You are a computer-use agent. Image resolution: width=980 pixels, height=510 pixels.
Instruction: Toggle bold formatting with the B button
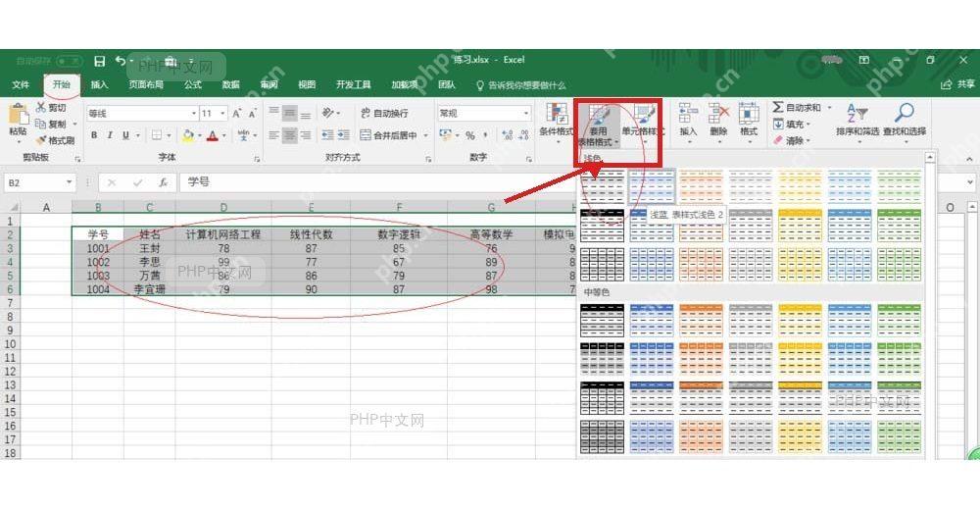tap(94, 134)
